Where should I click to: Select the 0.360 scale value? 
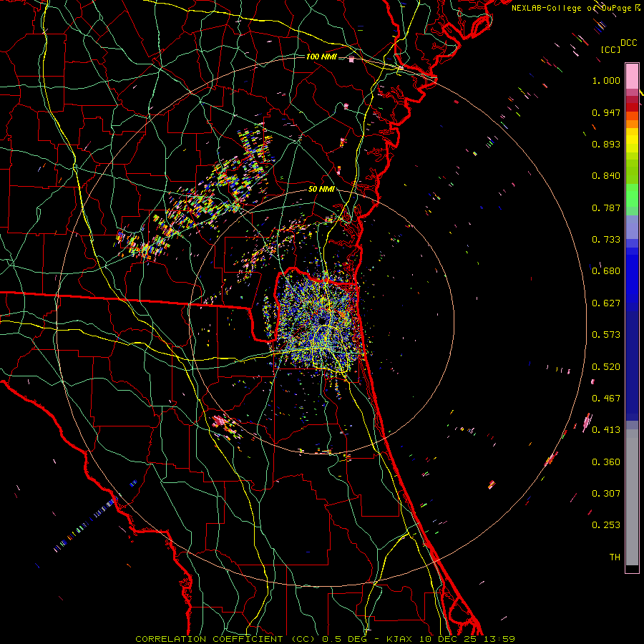click(x=606, y=462)
